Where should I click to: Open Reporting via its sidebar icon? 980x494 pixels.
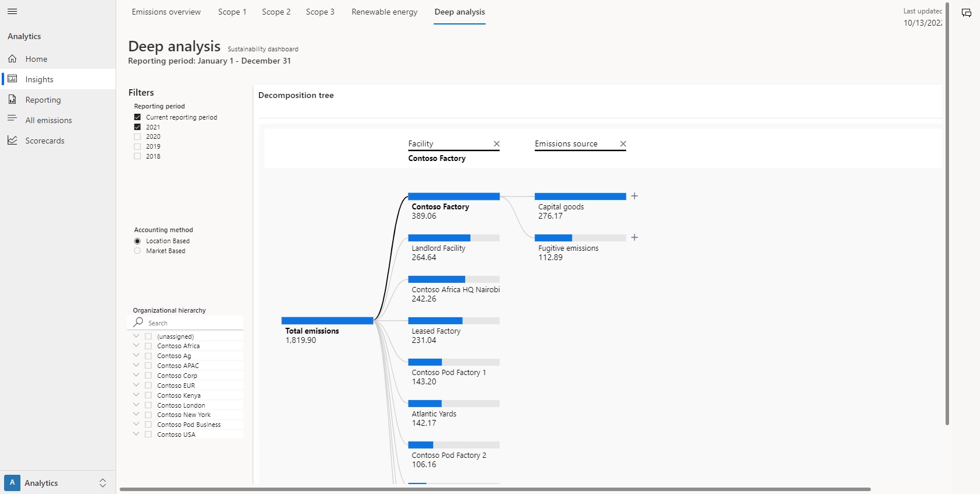pos(12,100)
